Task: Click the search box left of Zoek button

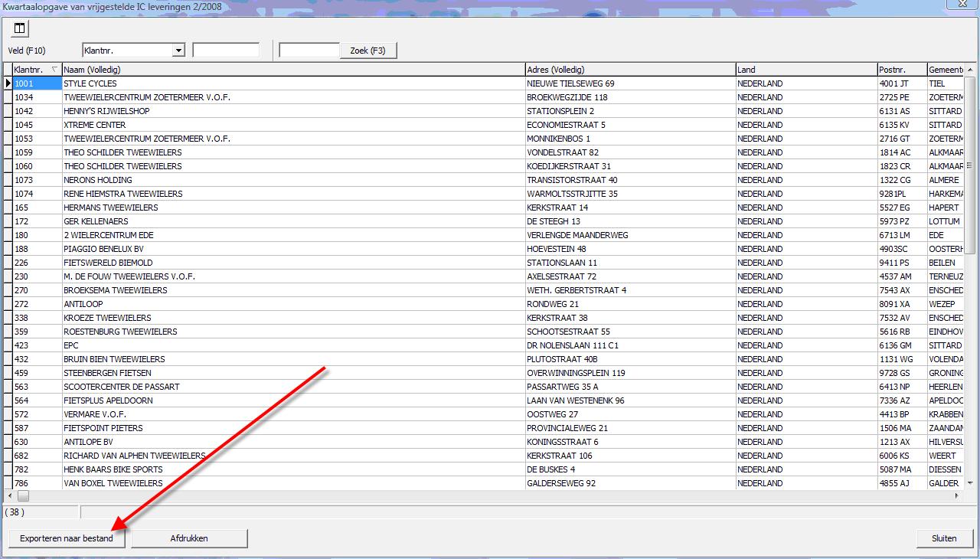Action: pyautogui.click(x=309, y=51)
